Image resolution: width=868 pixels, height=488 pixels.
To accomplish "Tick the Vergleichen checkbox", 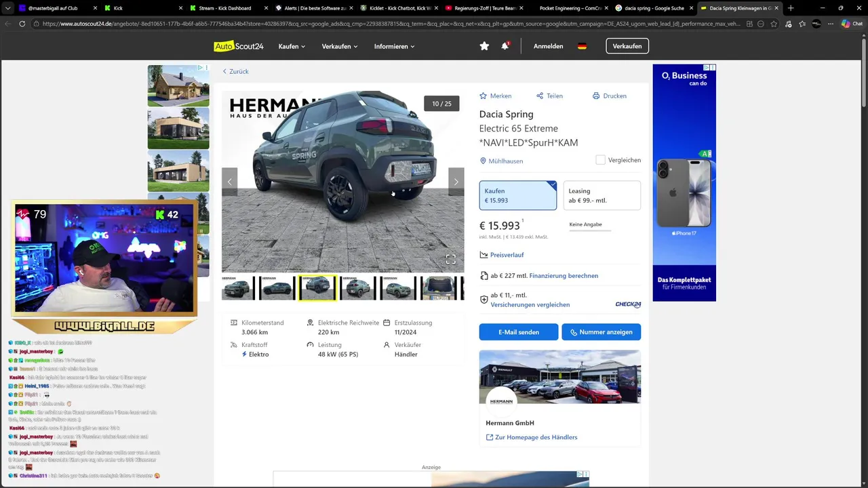I will click(x=600, y=160).
